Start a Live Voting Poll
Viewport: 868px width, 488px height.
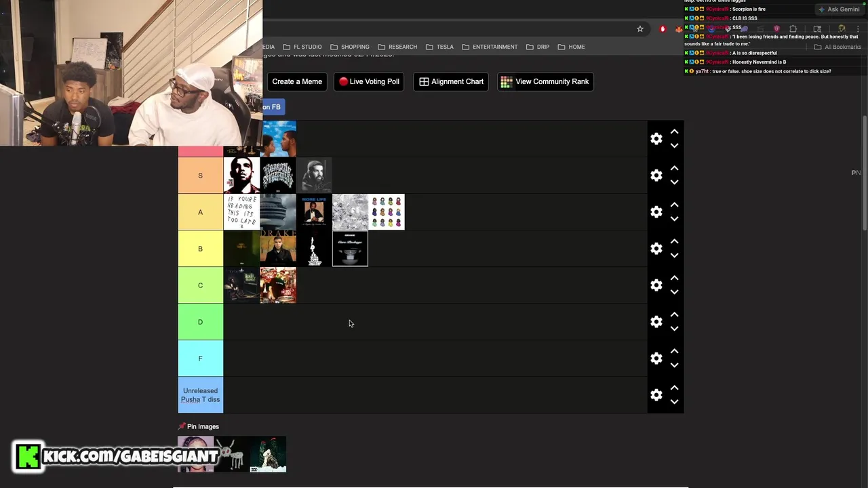point(370,81)
